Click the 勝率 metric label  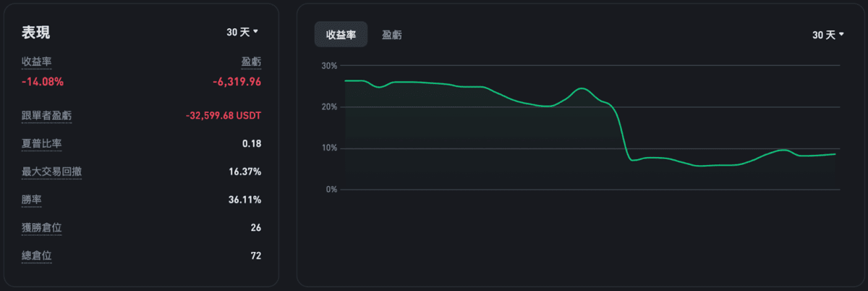pyautogui.click(x=32, y=199)
